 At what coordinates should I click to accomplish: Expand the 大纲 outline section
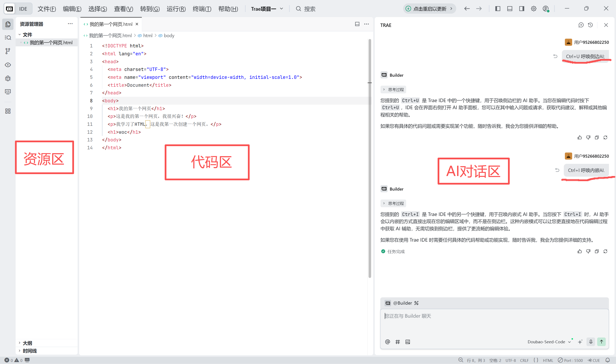pos(27,343)
